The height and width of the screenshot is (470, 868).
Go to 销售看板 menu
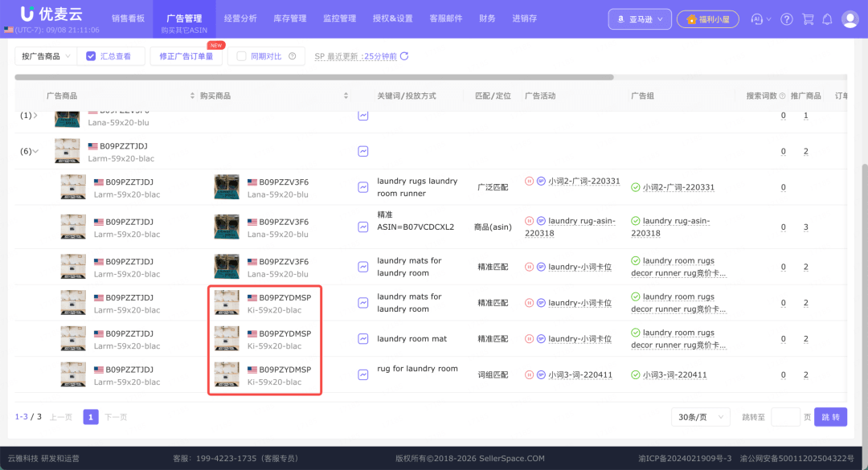click(128, 18)
